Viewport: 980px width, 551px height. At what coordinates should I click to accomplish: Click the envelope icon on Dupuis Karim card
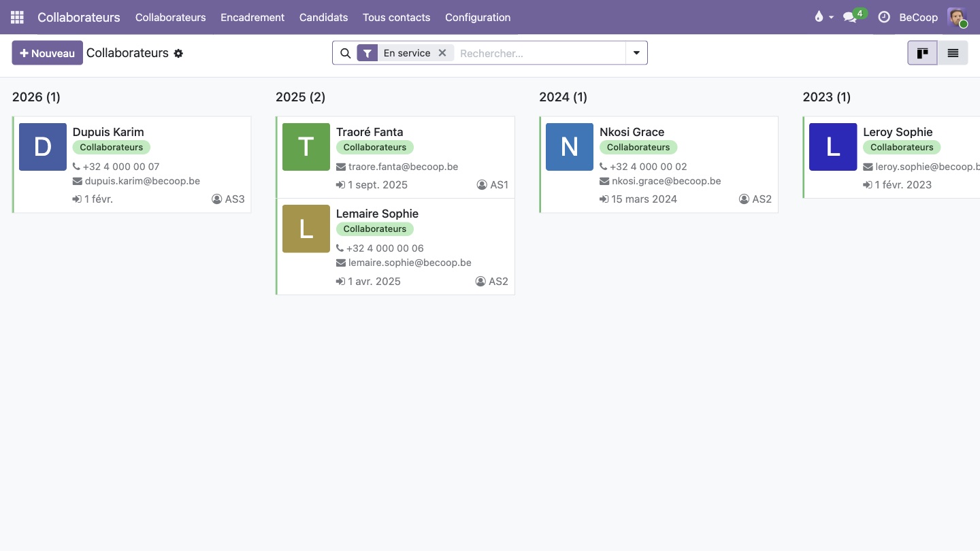tap(78, 181)
